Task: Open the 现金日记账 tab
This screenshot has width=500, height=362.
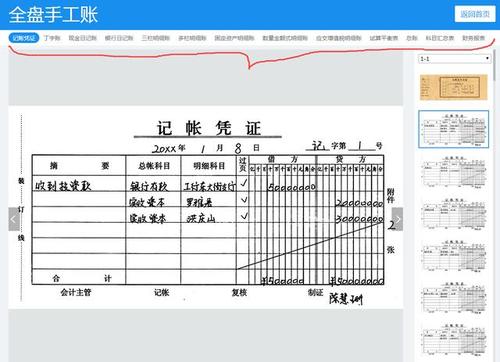Action: tap(83, 38)
